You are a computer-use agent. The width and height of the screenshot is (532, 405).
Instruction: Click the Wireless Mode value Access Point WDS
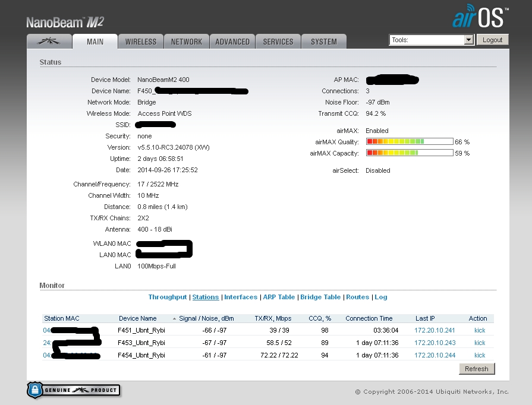165,113
